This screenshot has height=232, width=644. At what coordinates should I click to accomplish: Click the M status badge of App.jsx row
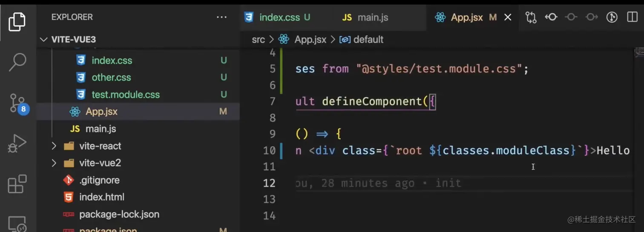(x=223, y=112)
